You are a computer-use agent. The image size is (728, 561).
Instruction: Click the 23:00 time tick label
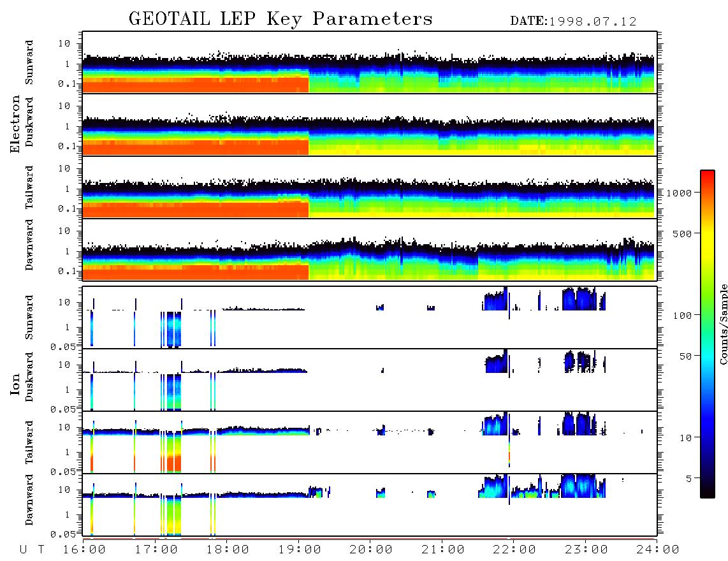(586, 550)
